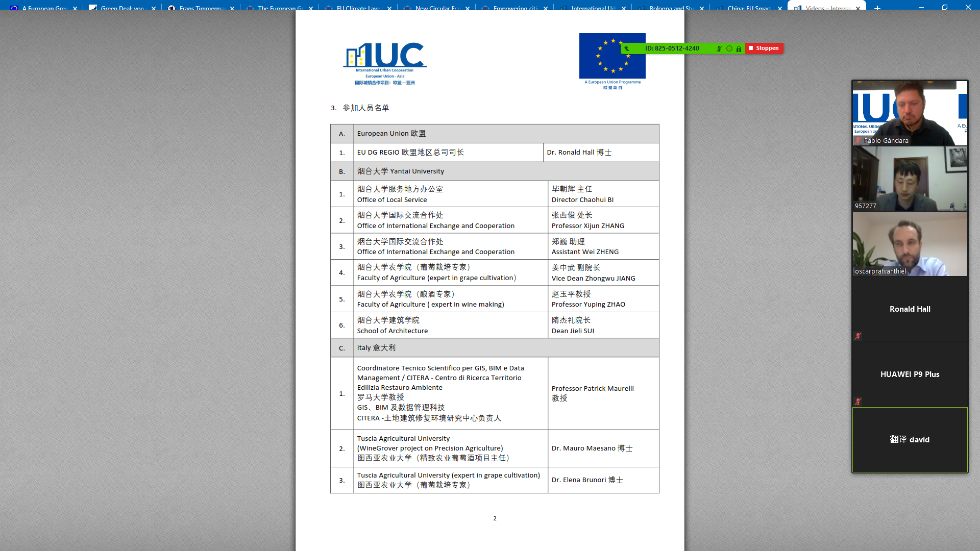Viewport: 980px width, 551px height.
Task: Click the Stoppen screen share button
Action: 764,48
